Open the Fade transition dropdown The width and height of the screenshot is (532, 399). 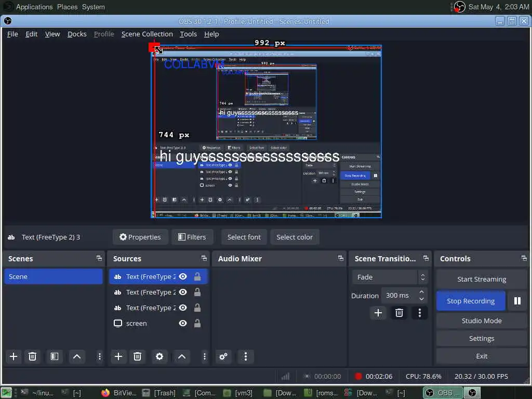(x=390, y=277)
